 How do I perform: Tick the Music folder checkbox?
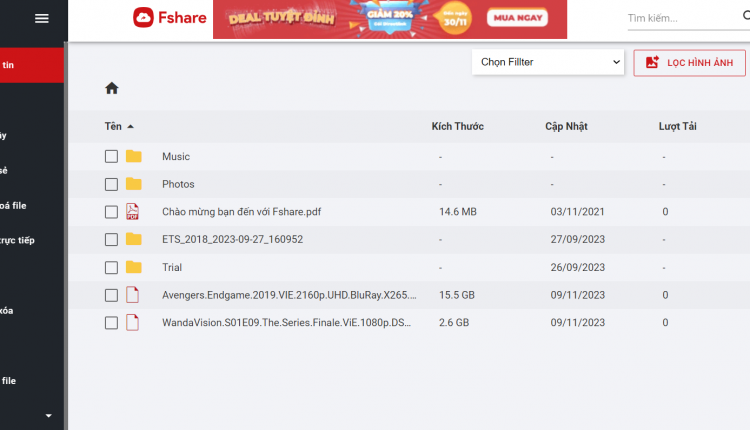[x=111, y=156]
